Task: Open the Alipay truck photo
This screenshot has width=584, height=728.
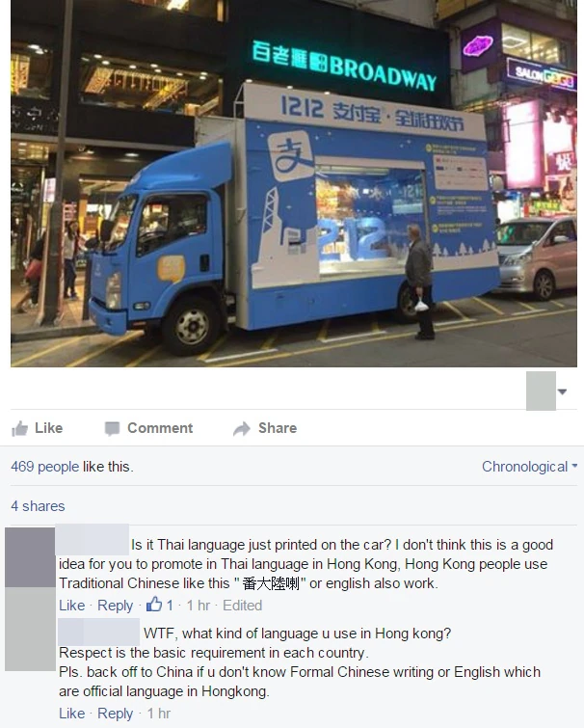Action: (294, 183)
